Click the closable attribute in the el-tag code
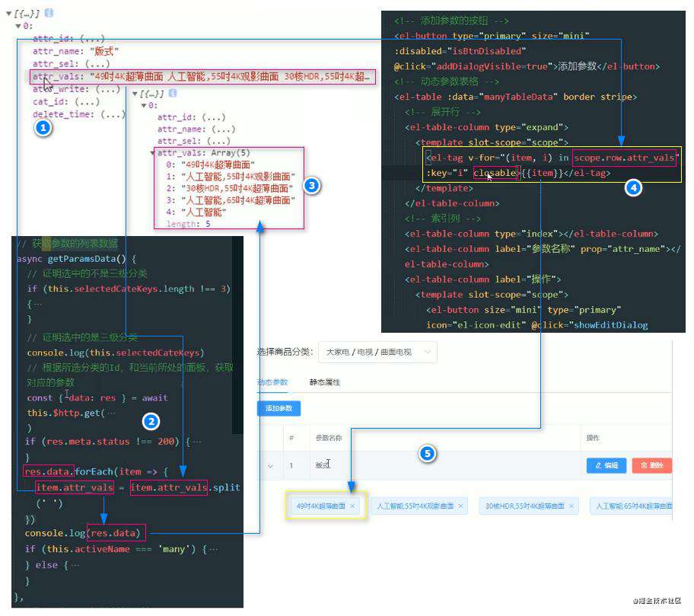 tap(495, 173)
